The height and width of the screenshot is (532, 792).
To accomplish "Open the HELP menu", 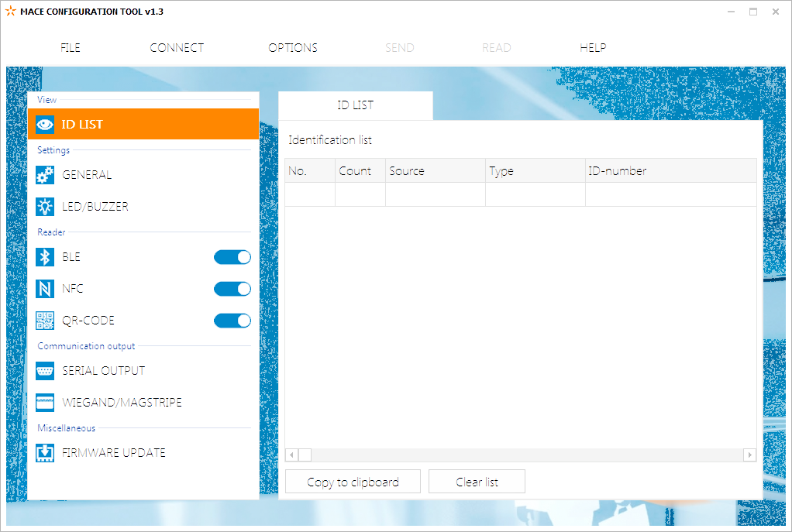I will pos(593,47).
